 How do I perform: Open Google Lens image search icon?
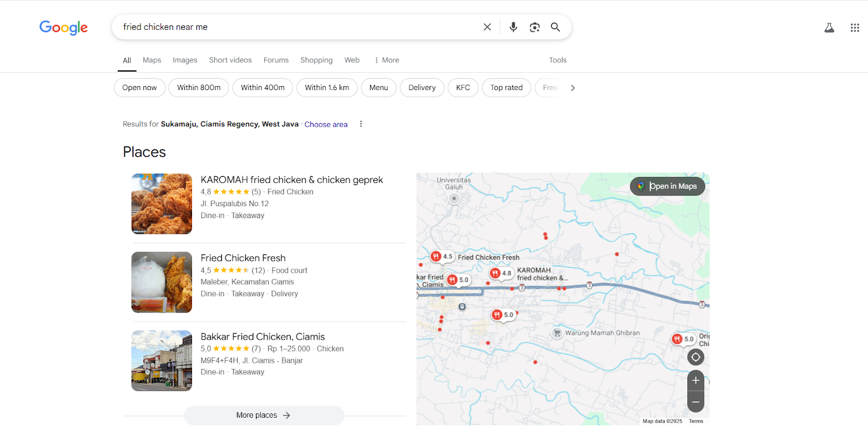tap(534, 27)
